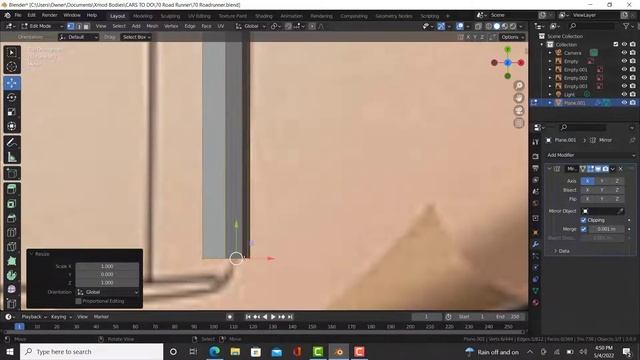Jump to the timeline end frame

290,317
